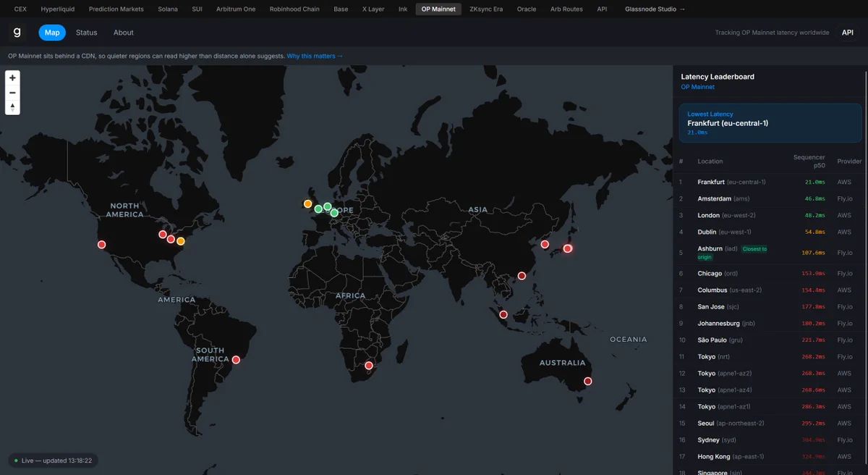The height and width of the screenshot is (475, 868).
Task: Select the London (eu-west-2) leaderboard row
Action: click(770, 215)
